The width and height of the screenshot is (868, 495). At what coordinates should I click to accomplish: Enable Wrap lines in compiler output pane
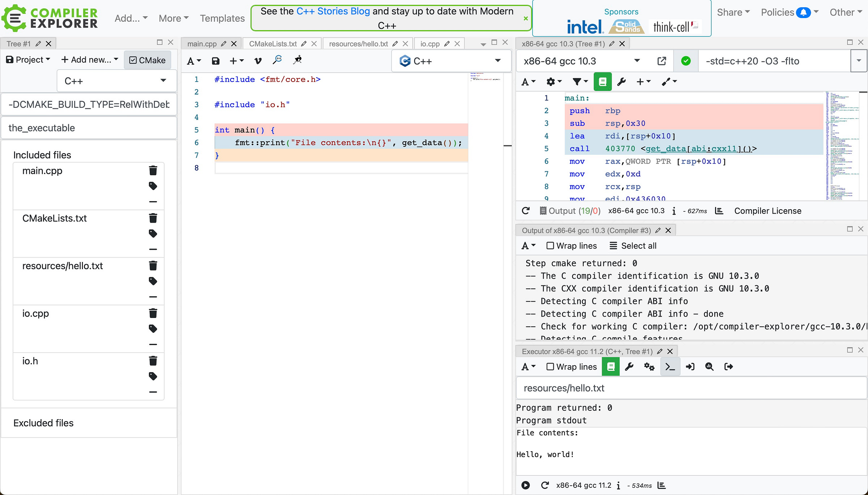tap(571, 246)
